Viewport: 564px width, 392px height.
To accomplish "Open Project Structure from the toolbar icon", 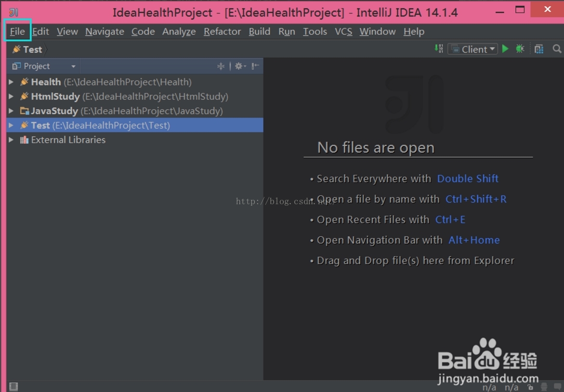I will tap(539, 49).
